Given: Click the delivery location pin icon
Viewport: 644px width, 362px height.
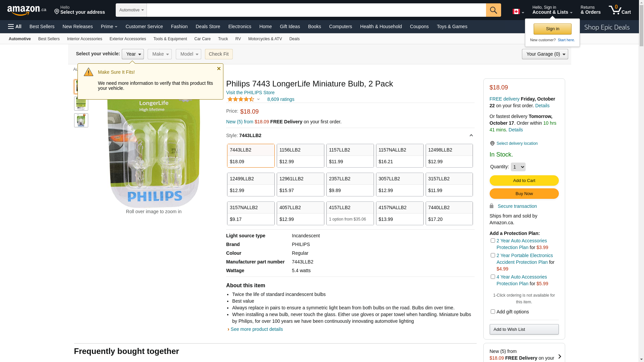Looking at the screenshot, I should (x=492, y=143).
